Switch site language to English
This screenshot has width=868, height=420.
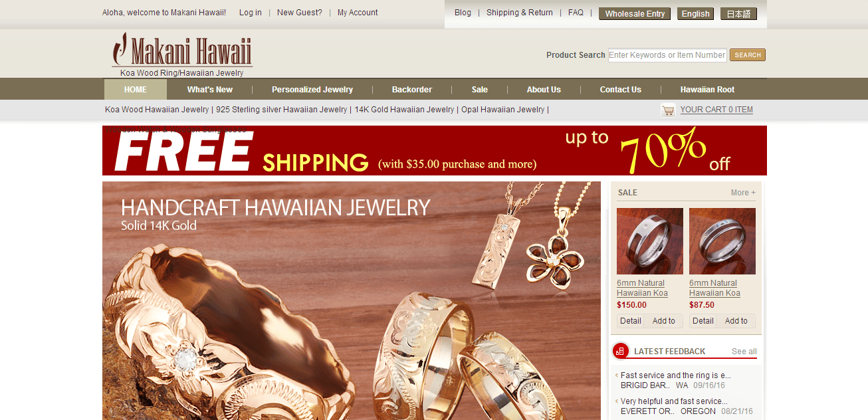696,14
